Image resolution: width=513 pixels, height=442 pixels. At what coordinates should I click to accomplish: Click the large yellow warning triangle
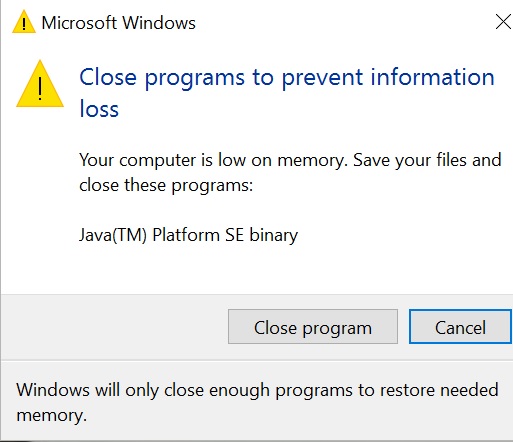pyautogui.click(x=40, y=84)
